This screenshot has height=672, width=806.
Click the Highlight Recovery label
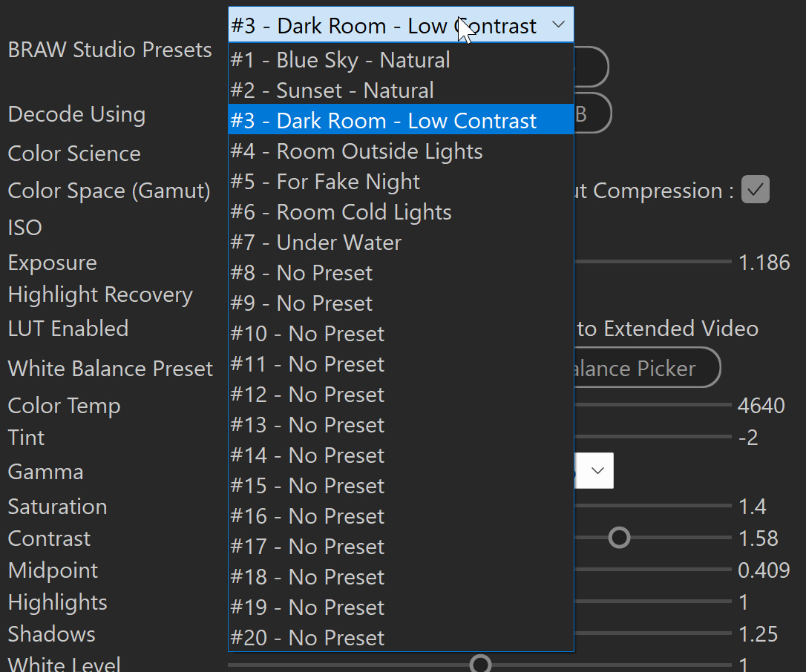(x=100, y=294)
